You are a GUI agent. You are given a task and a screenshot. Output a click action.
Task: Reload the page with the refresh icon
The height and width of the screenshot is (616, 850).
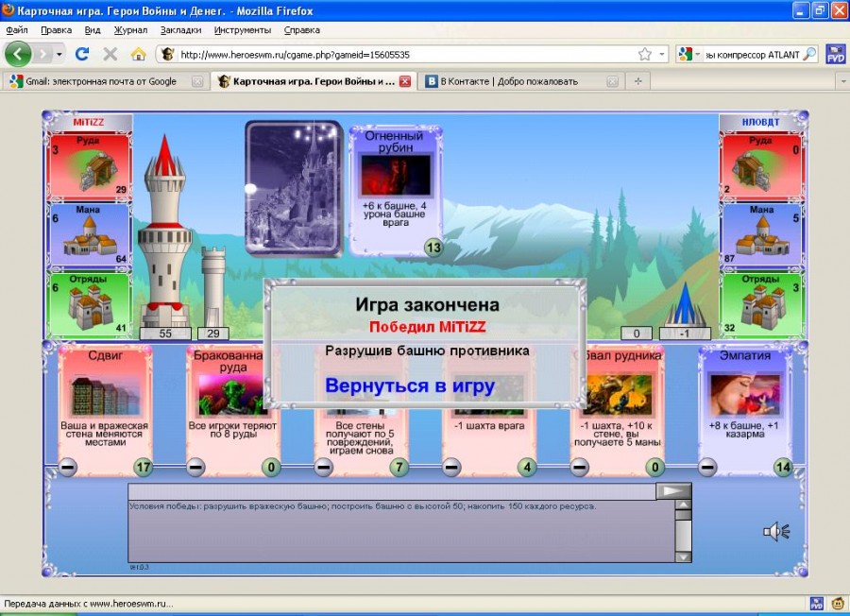82,54
